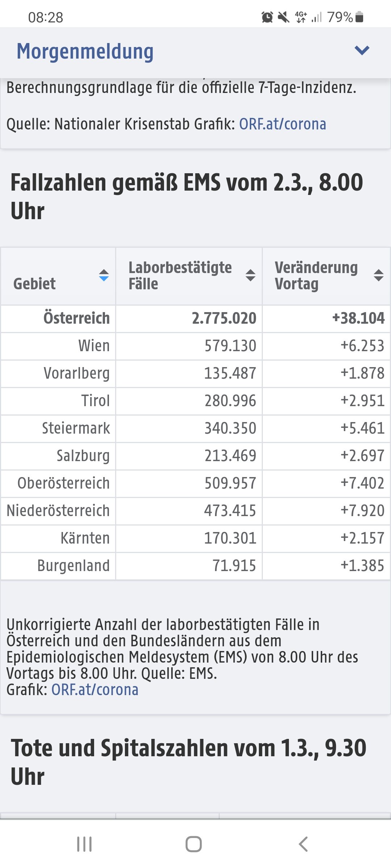Open ORF.at/corona link below EMS note
This screenshot has width=391, height=868.
(x=95, y=690)
